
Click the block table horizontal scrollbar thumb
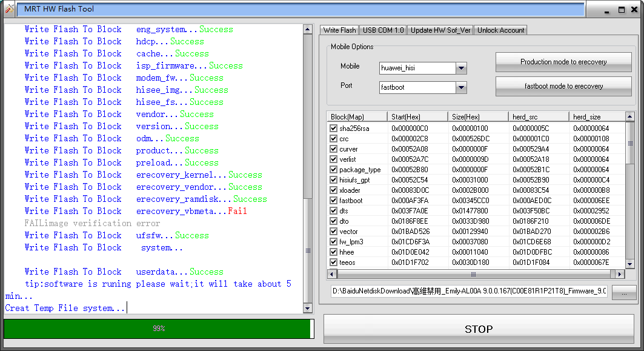pyautogui.click(x=473, y=274)
